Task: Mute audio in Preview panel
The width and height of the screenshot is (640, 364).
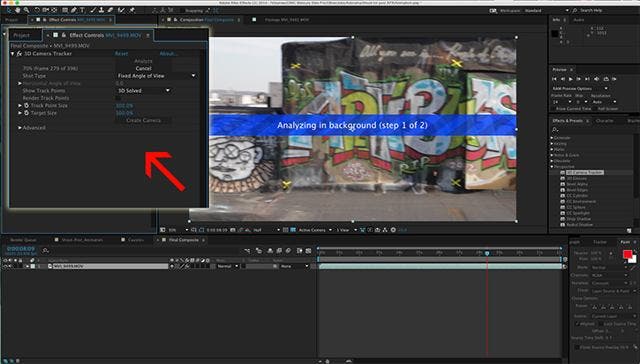Action: coord(596,79)
